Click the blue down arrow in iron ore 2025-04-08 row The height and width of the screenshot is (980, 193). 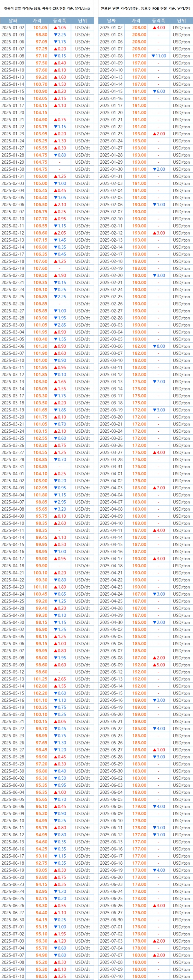point(55,509)
